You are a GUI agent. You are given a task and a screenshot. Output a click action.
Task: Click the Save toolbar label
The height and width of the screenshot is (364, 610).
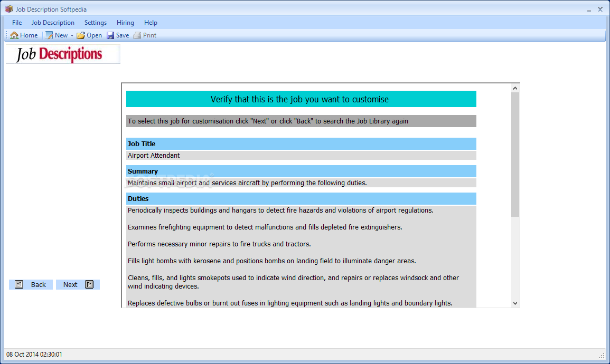(x=123, y=35)
